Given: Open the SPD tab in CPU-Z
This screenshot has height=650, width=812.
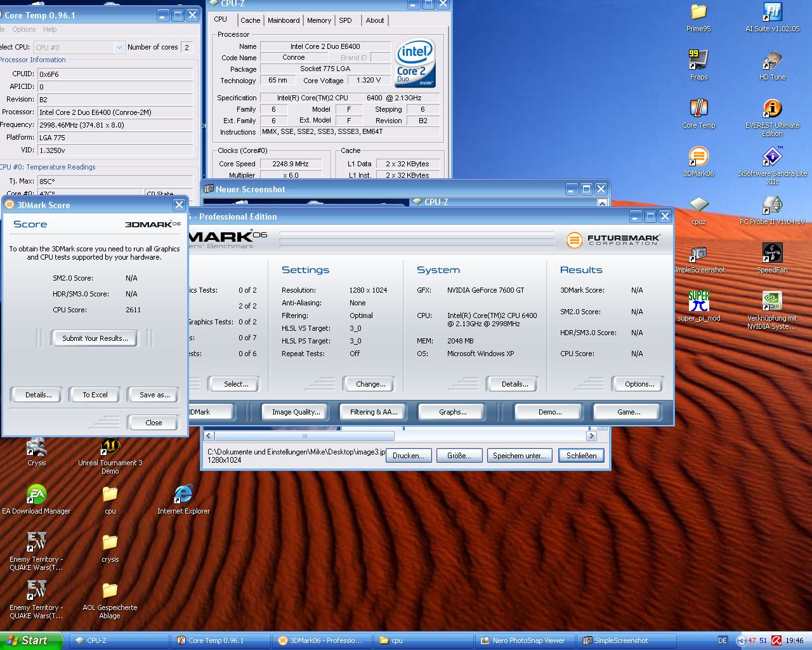Looking at the screenshot, I should pos(345,20).
